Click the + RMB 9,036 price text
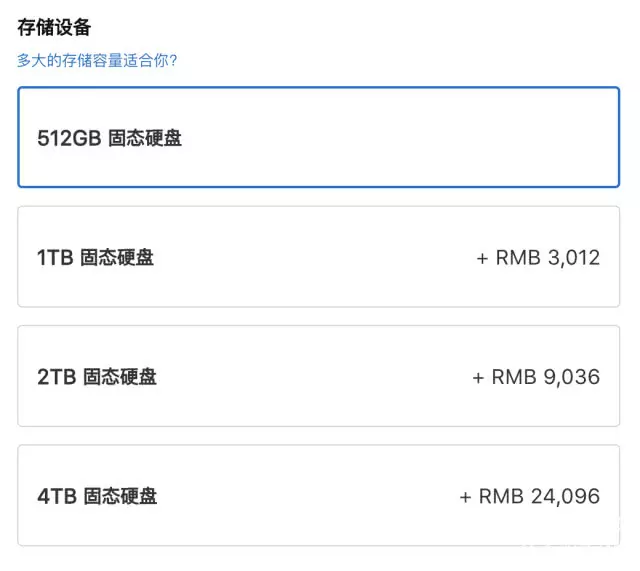 tap(536, 377)
